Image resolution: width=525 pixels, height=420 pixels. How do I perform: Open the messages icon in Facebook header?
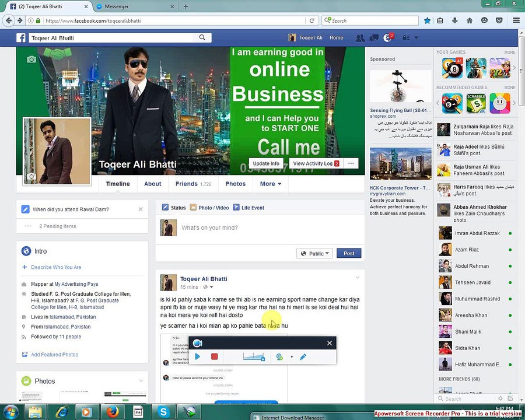(374, 38)
